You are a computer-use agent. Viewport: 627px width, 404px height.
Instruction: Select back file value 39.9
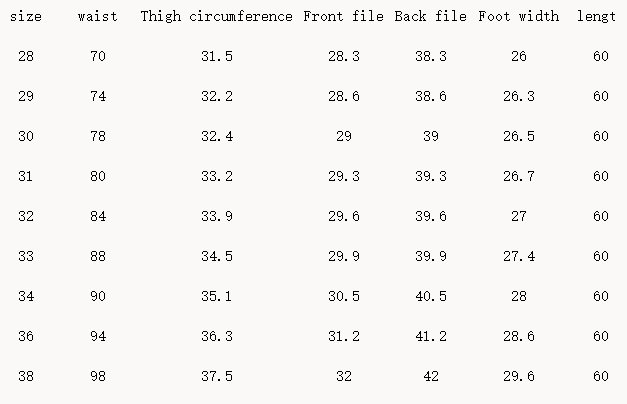click(431, 257)
